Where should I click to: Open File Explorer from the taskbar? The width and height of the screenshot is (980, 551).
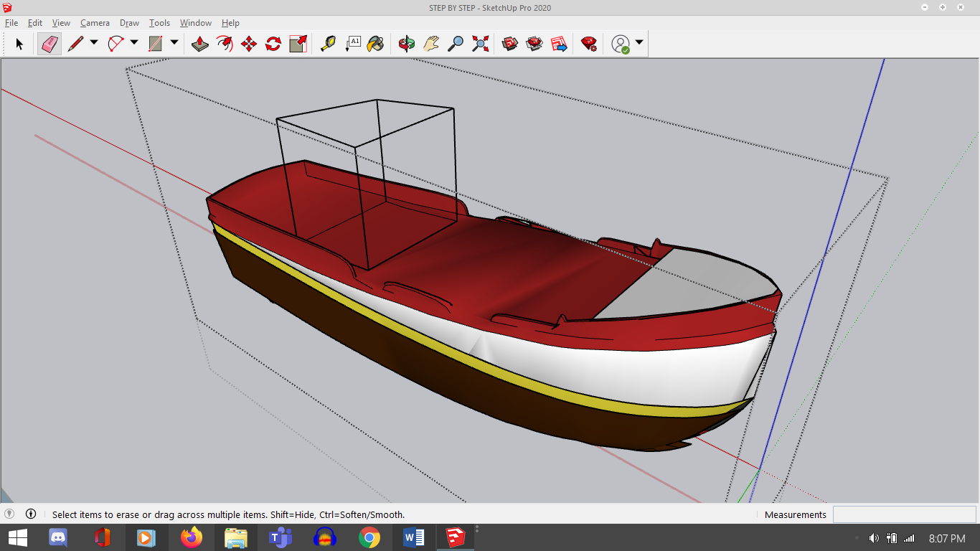click(236, 537)
